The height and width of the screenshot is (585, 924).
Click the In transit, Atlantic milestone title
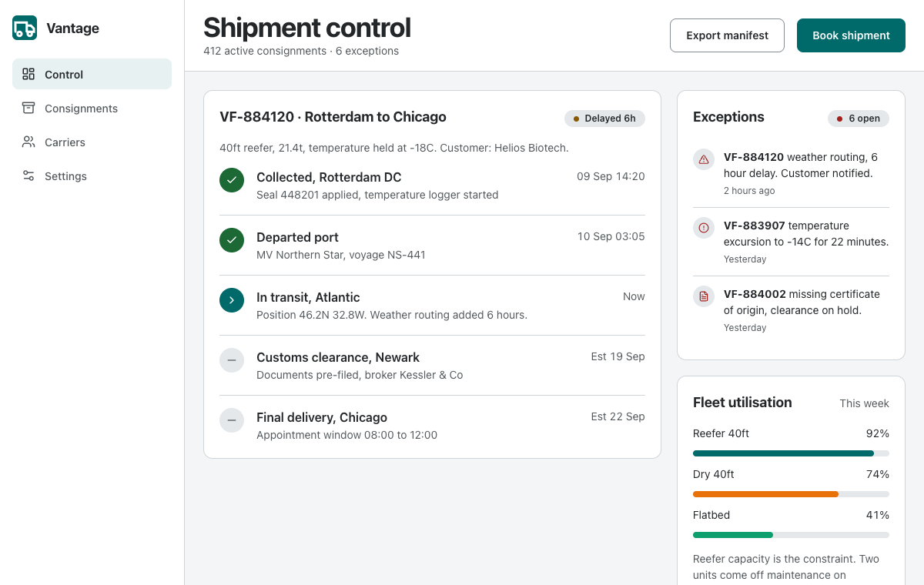[308, 297]
